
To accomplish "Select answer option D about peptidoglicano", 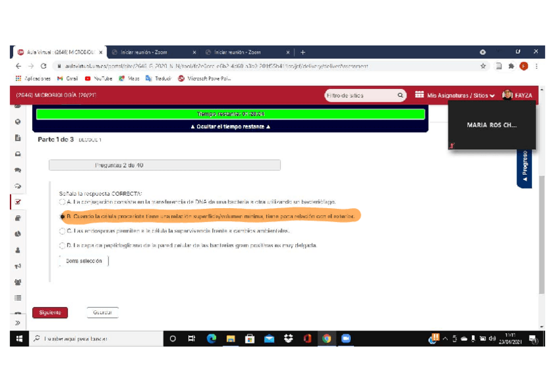I will [x=62, y=245].
